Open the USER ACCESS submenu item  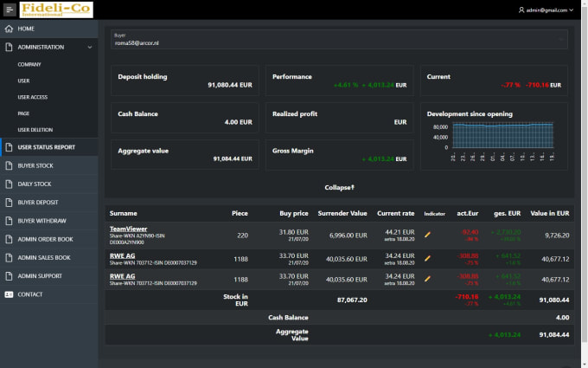click(33, 97)
